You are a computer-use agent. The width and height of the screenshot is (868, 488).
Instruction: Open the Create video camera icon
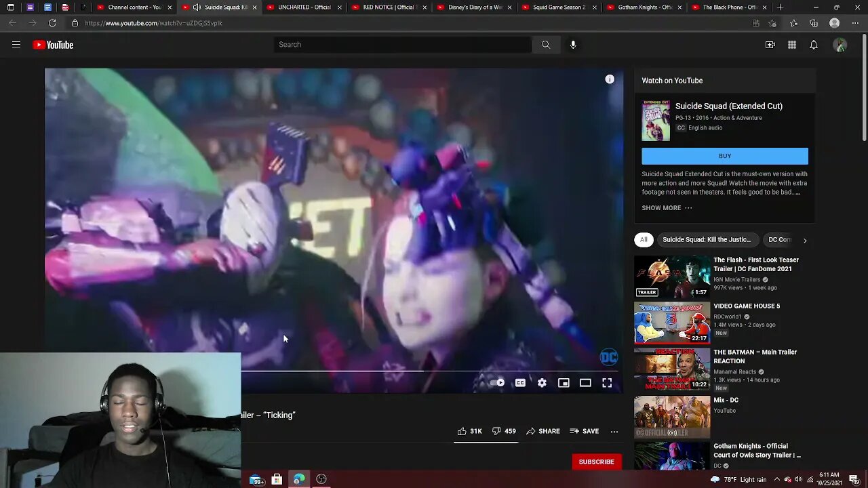coord(770,45)
